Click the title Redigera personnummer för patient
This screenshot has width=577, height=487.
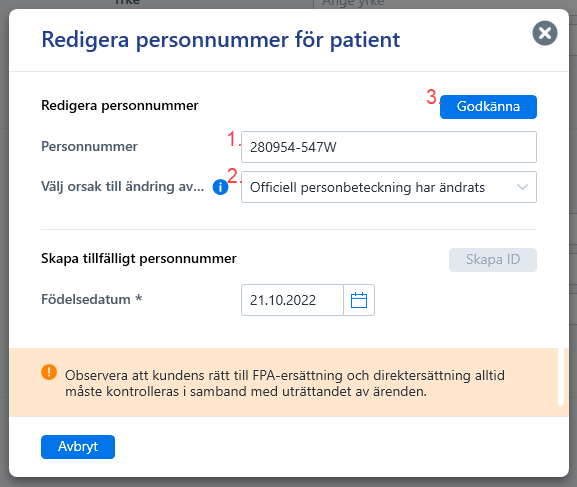coord(220,40)
